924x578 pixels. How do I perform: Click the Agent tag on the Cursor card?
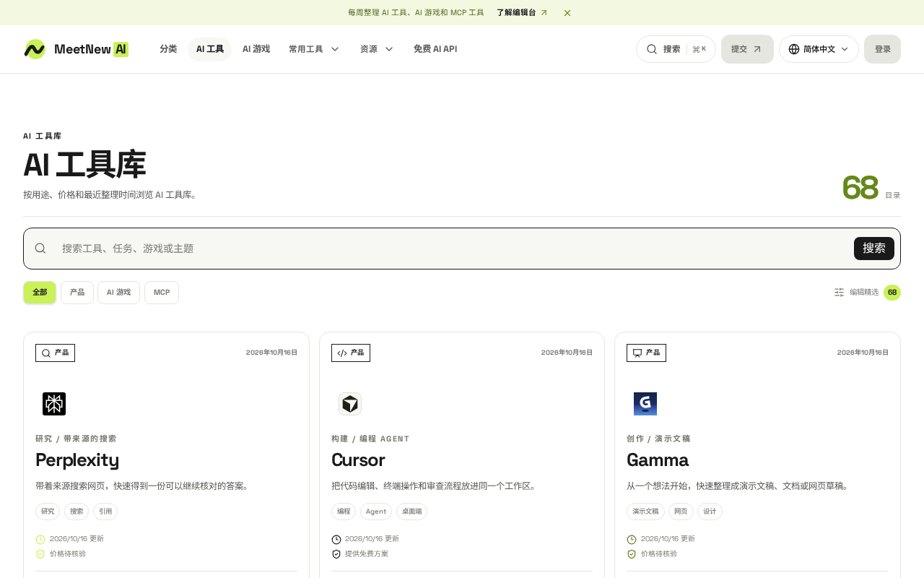coord(376,512)
